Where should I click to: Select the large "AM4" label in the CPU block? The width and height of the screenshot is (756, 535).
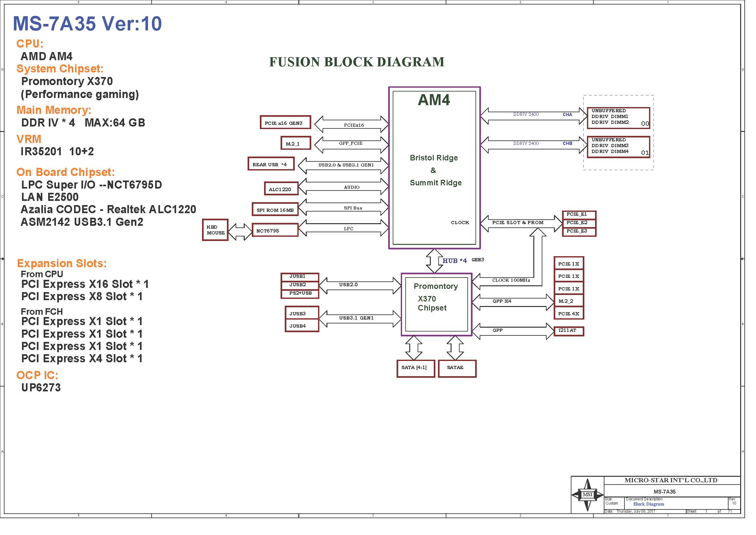click(x=434, y=100)
